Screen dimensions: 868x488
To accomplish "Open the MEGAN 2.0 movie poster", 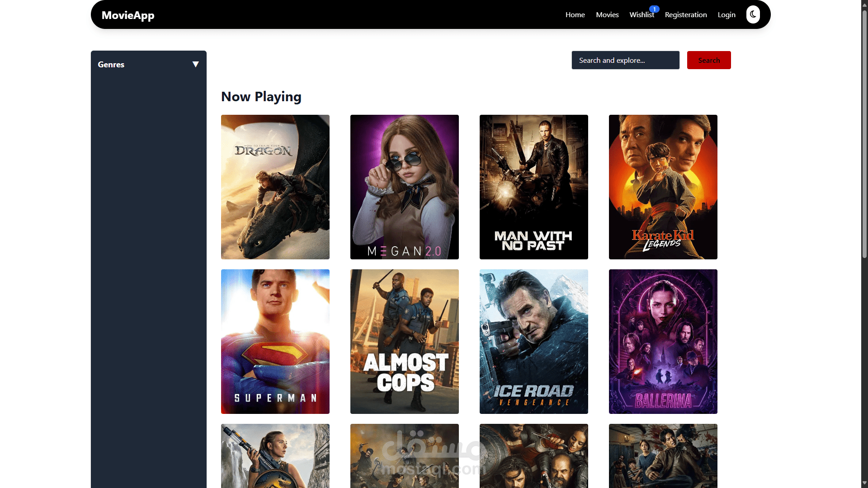I will [x=405, y=187].
